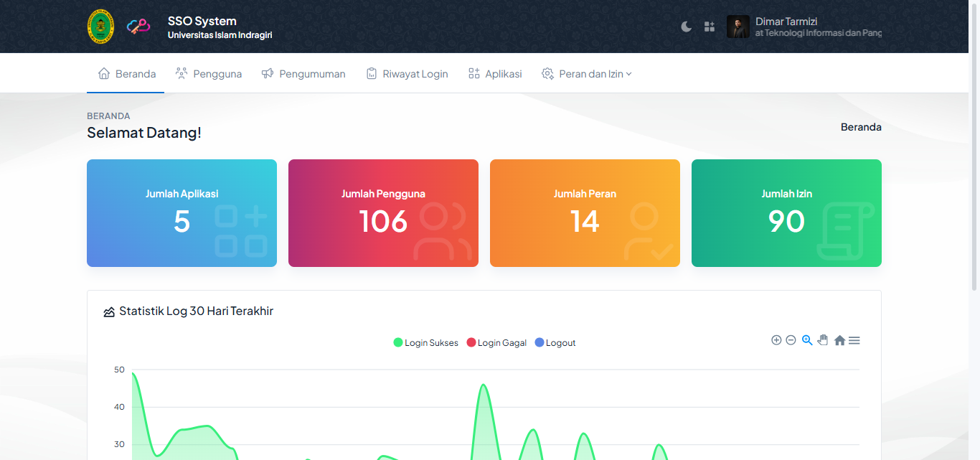This screenshot has width=980, height=460.
Task: Open the apps grid icon in header
Action: coord(710,27)
